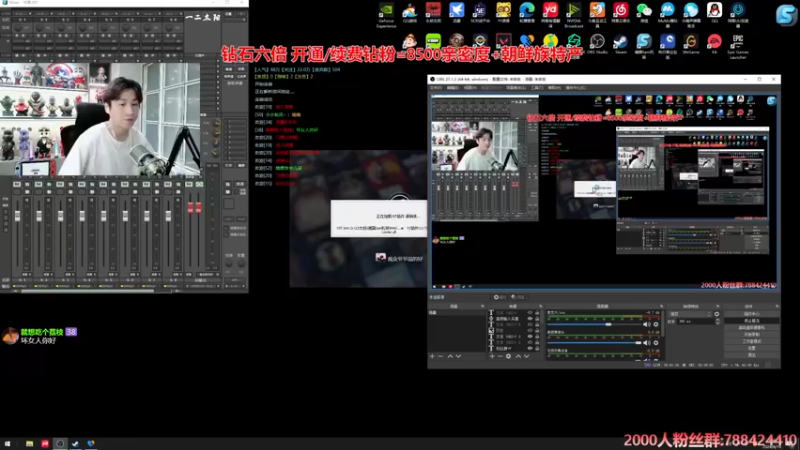Open 设置 from OBS controls
Screen dimensions: 800x450
click(752, 348)
